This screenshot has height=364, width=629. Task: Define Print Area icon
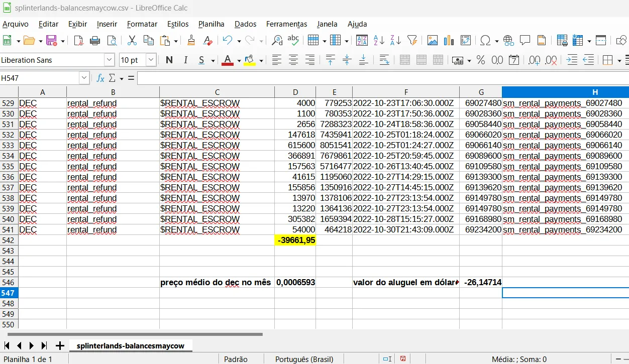point(562,41)
